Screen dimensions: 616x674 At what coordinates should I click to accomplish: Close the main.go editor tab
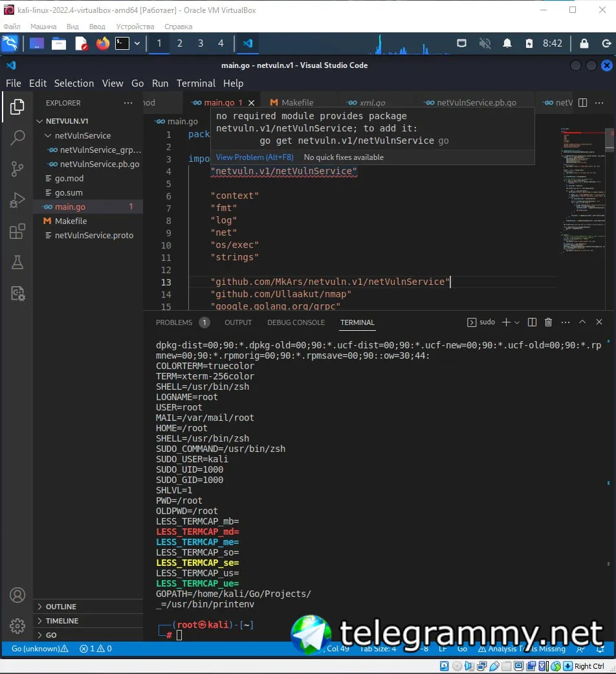(251, 103)
